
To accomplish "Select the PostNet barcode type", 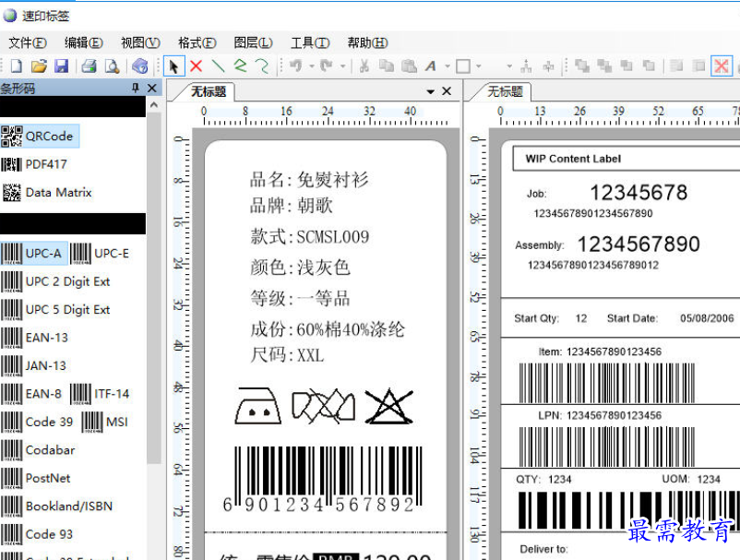I will (36, 479).
